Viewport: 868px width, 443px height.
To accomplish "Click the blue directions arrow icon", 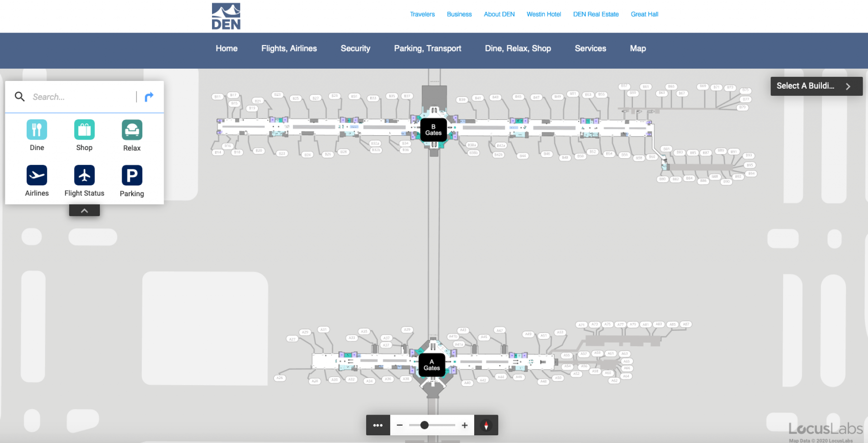I will (149, 97).
